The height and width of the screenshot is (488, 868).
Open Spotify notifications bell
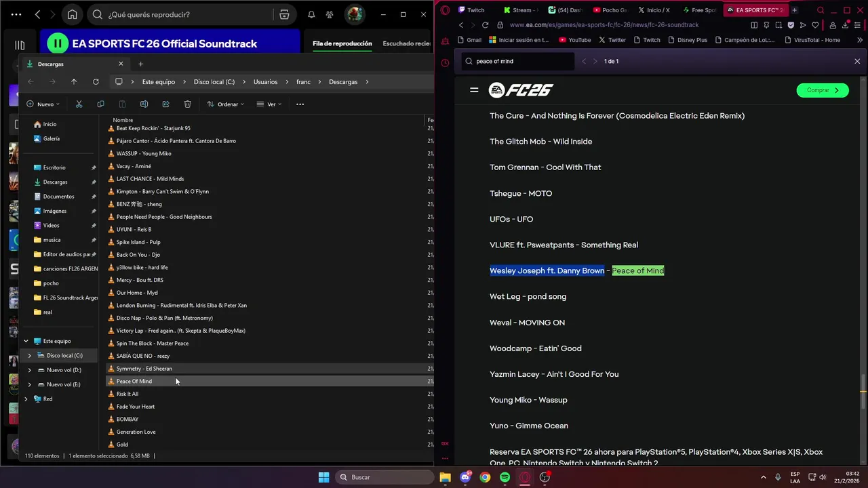click(311, 14)
